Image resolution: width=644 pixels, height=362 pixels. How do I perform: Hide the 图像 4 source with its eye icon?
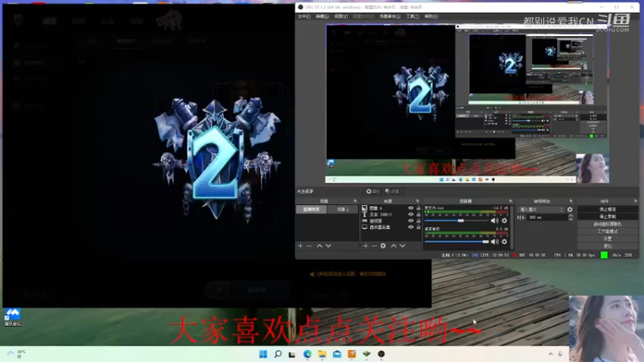pos(411,208)
